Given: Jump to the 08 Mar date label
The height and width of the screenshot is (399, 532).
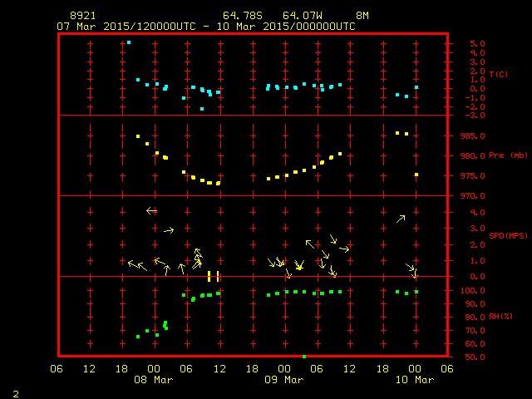Looking at the screenshot, I should click(x=153, y=380).
